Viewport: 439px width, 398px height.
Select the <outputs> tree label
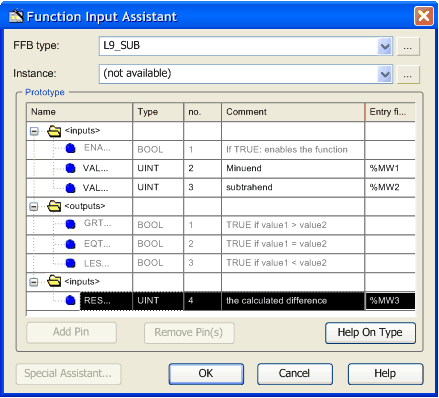pos(85,206)
